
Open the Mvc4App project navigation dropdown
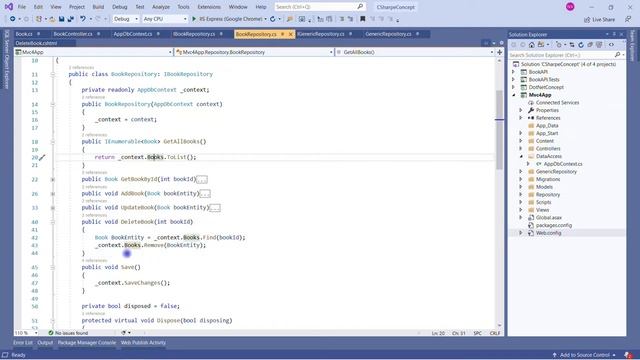point(93,52)
